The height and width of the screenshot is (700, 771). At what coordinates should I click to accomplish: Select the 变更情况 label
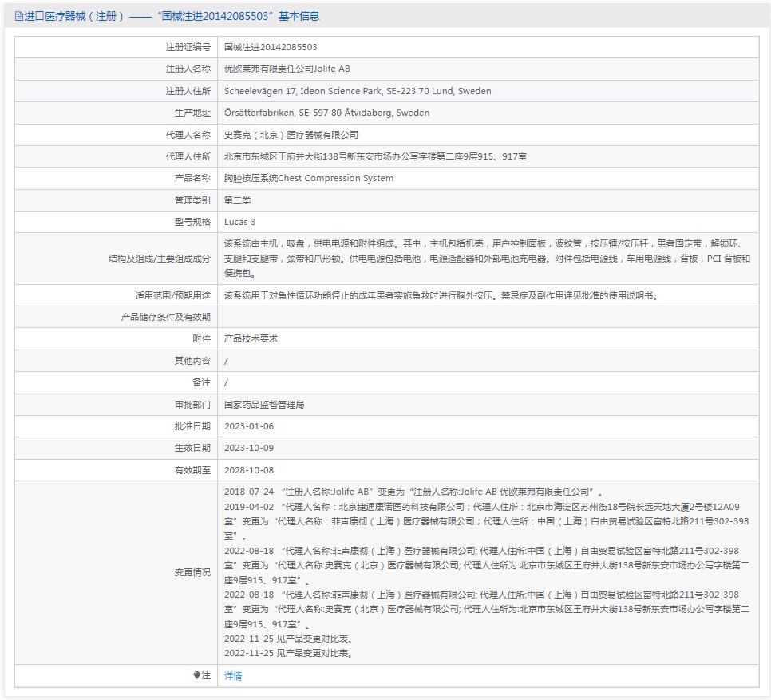click(x=192, y=572)
